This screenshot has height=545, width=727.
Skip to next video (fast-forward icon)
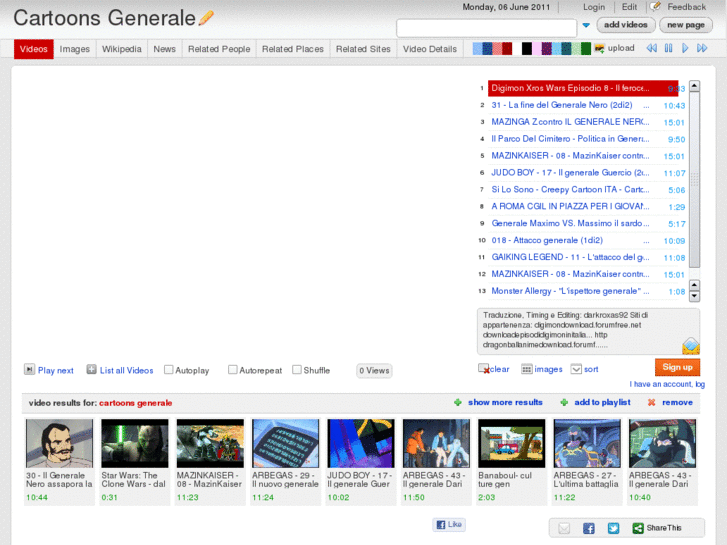[702, 48]
